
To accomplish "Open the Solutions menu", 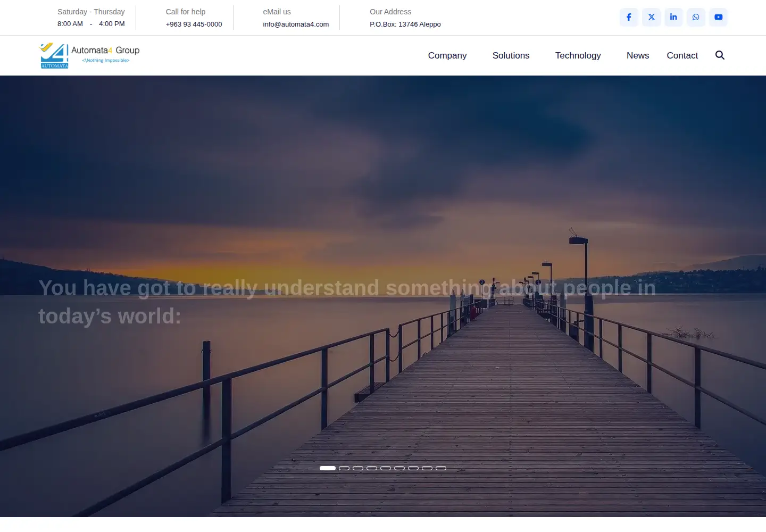I will [x=511, y=55].
